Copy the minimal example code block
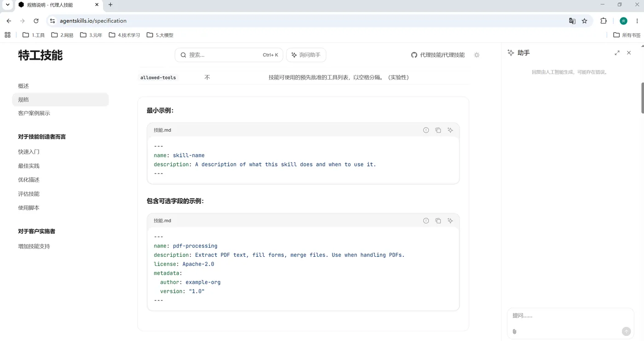 click(x=438, y=130)
